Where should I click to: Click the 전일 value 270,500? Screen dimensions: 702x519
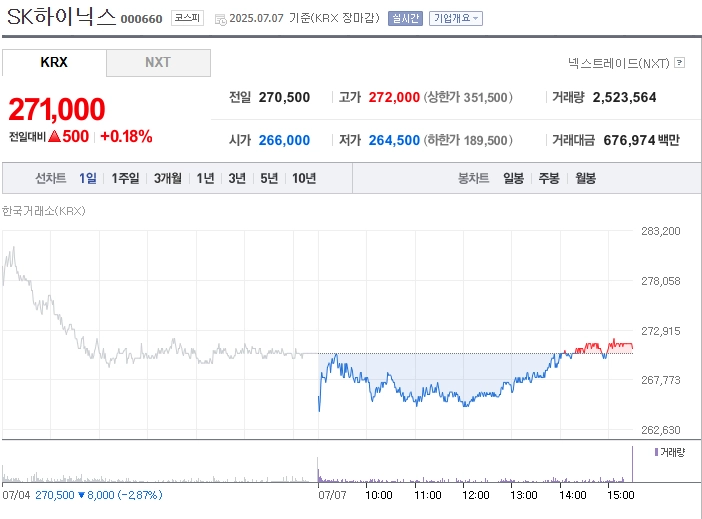tap(284, 97)
